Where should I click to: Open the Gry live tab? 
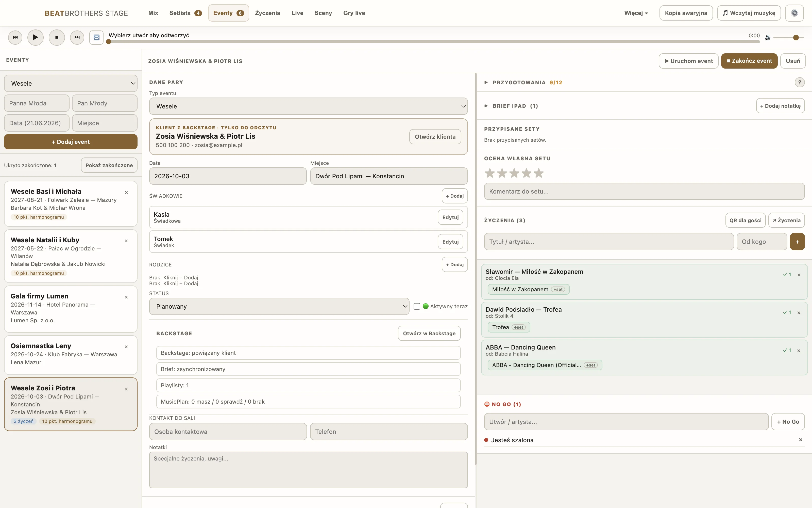pos(354,13)
